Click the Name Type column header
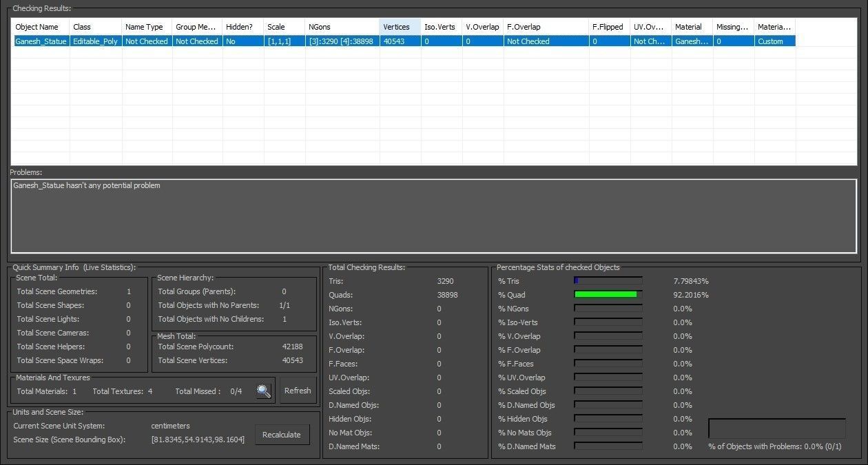 tap(147, 27)
